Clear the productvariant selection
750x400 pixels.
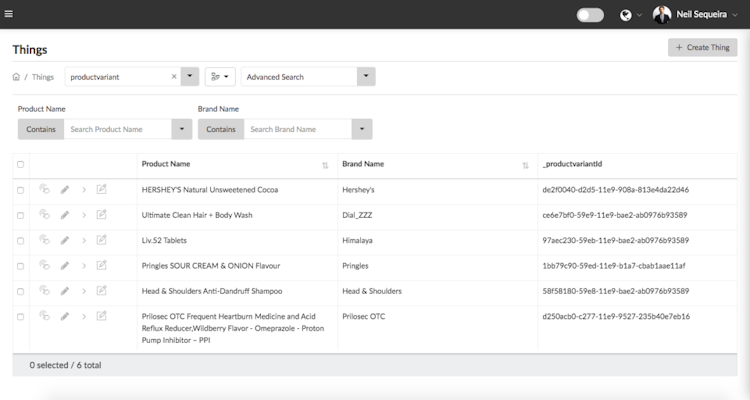[174, 77]
